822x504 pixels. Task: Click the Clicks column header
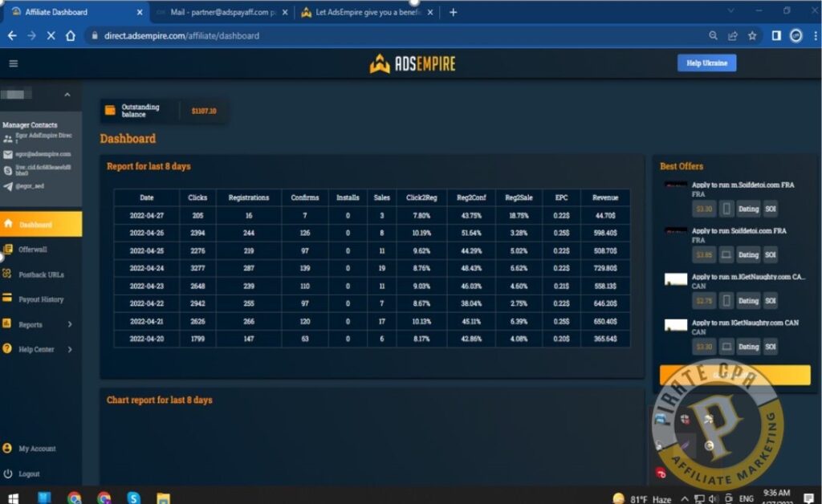coord(197,197)
